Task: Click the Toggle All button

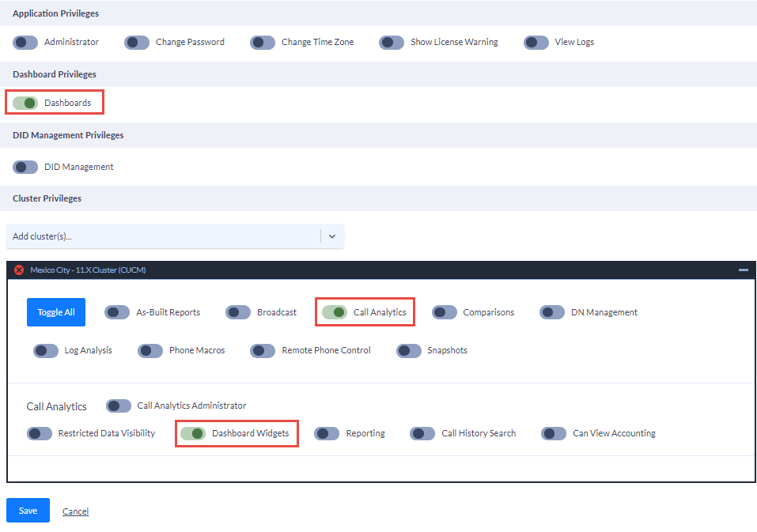Action: (x=56, y=312)
